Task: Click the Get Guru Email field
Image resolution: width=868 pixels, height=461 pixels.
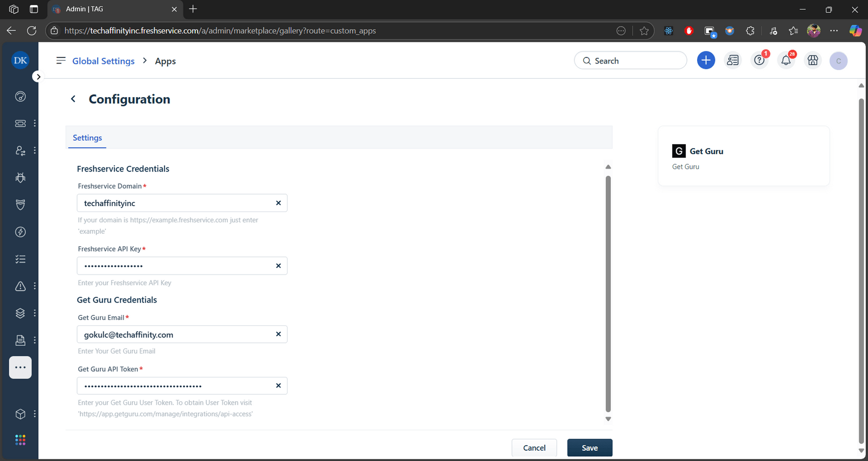Action: (x=182, y=334)
